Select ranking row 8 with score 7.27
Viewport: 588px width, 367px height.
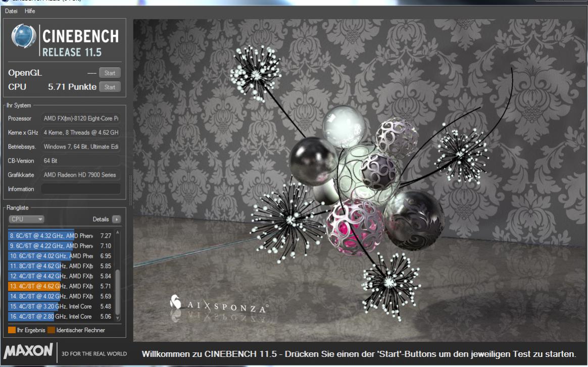point(61,236)
